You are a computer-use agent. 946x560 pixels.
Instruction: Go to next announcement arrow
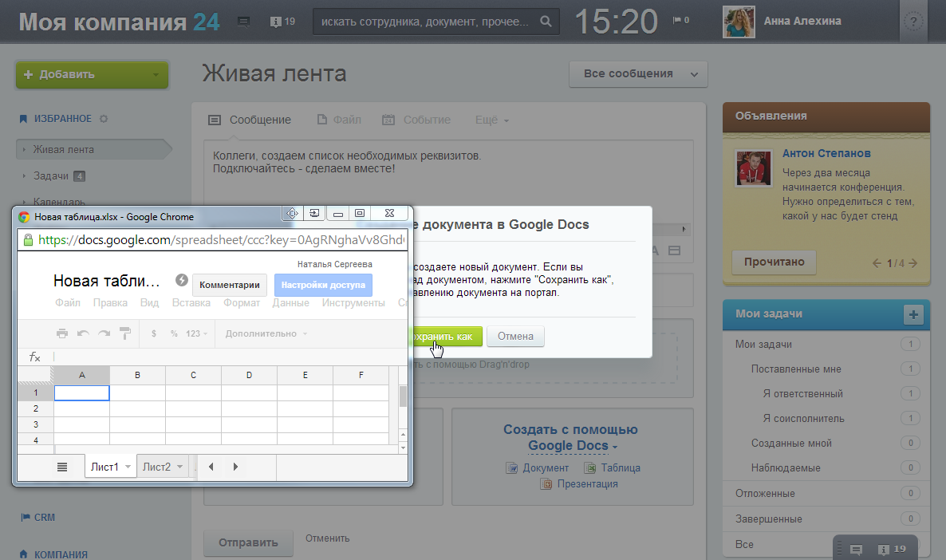tap(912, 263)
